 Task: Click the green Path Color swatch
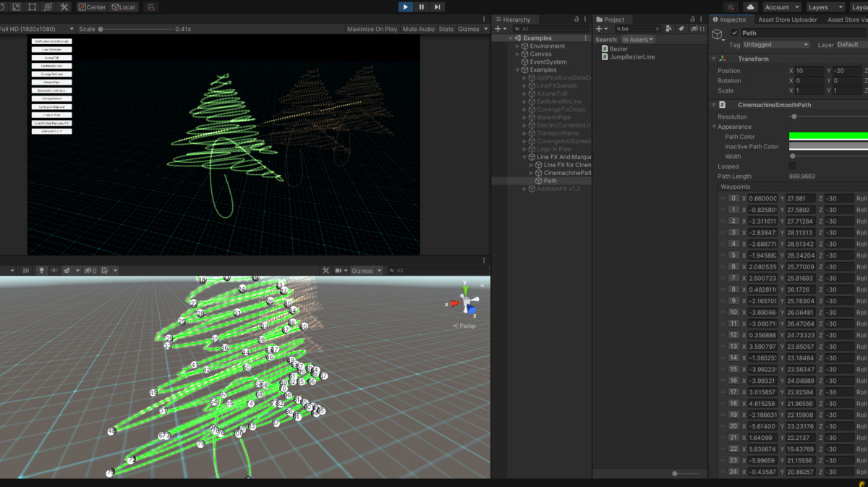pyautogui.click(x=828, y=136)
